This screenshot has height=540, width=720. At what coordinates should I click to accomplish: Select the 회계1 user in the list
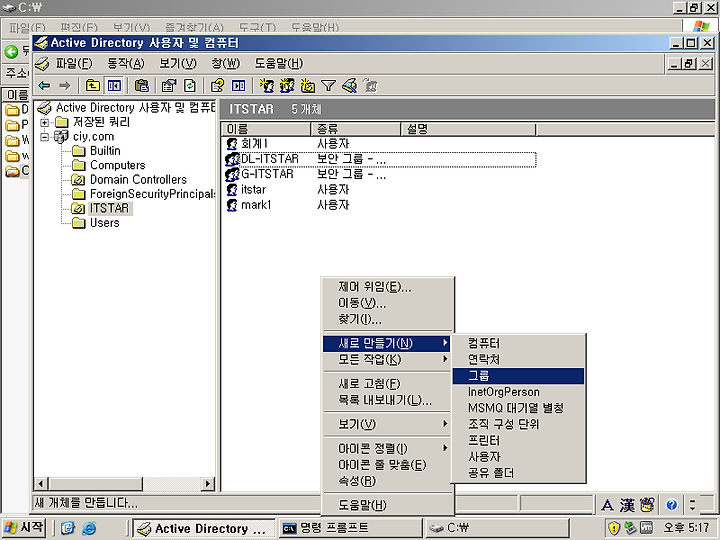click(254, 144)
